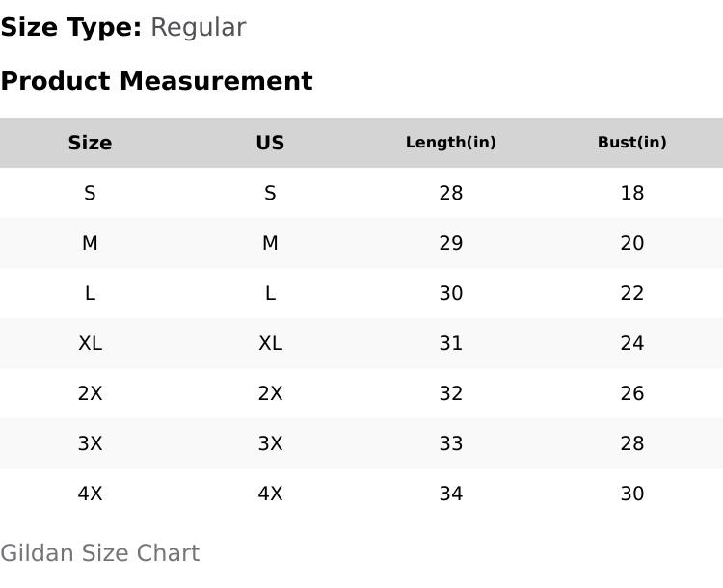Click length value 32 in the 2X row
Image resolution: width=723 pixels, height=588 pixels.
450,393
